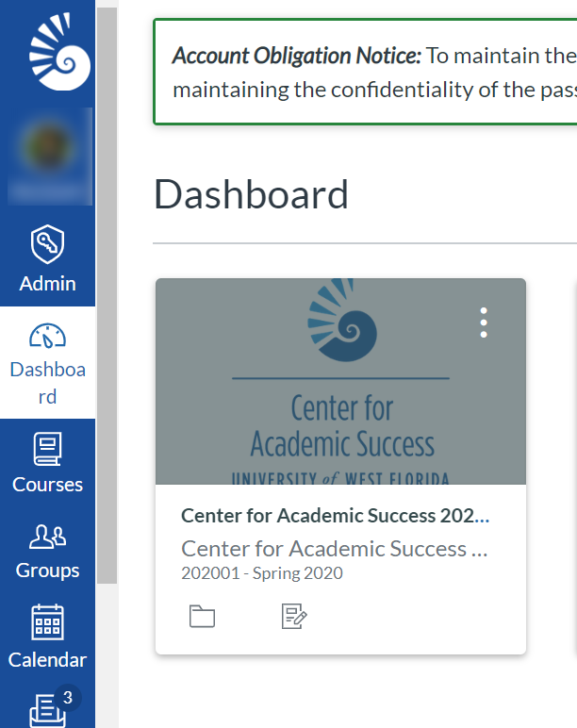Open the Groups people icon

(x=47, y=537)
